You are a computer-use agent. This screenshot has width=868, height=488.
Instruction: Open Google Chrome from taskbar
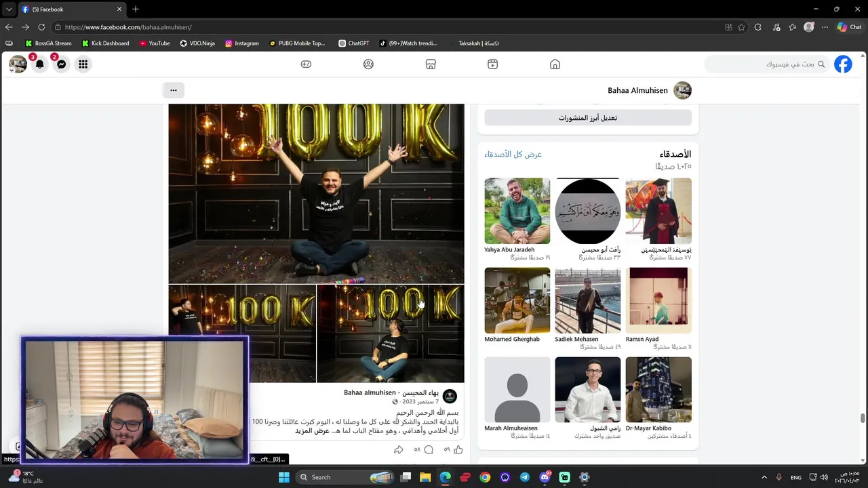coord(485,477)
